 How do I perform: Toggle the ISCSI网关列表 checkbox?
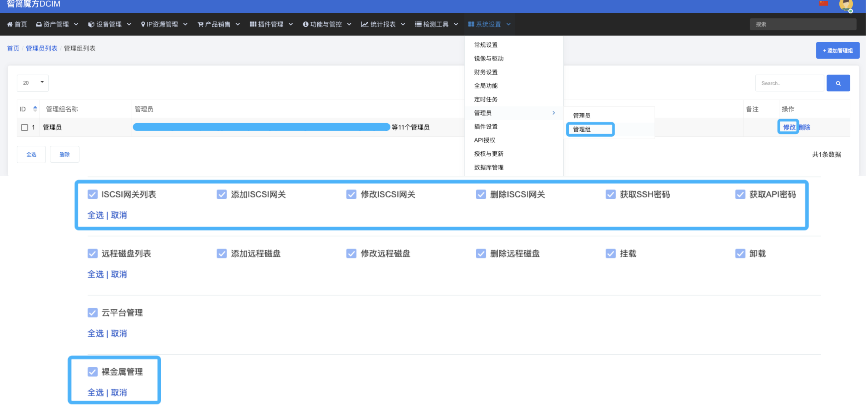(x=93, y=195)
